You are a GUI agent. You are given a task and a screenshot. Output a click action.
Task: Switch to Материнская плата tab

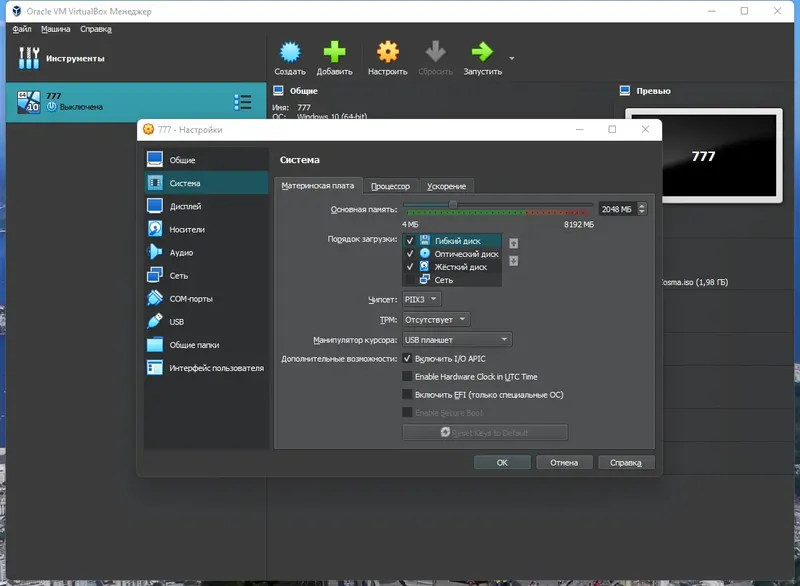(318, 186)
